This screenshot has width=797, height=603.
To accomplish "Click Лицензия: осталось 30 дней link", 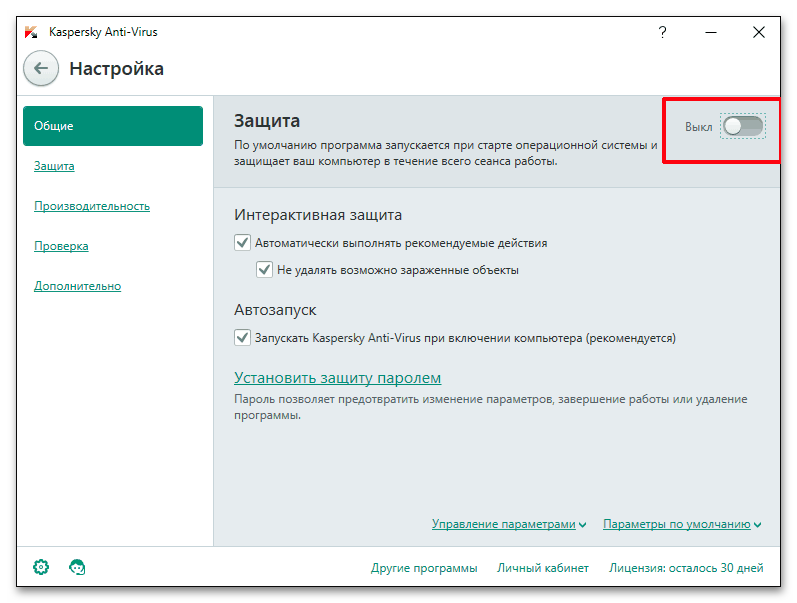I will [x=686, y=568].
